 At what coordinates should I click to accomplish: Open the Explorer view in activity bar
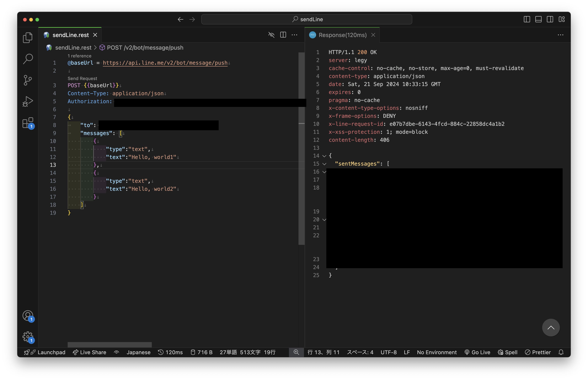[28, 37]
